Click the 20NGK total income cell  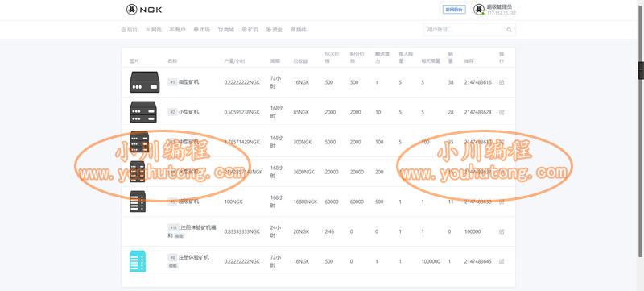click(x=301, y=231)
